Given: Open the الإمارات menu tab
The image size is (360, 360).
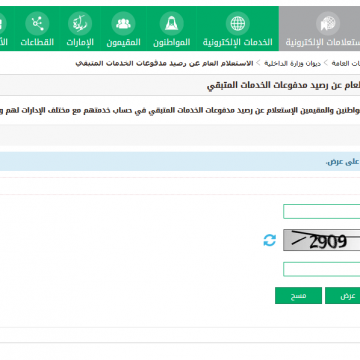Looking at the screenshot, I should [x=80, y=29].
